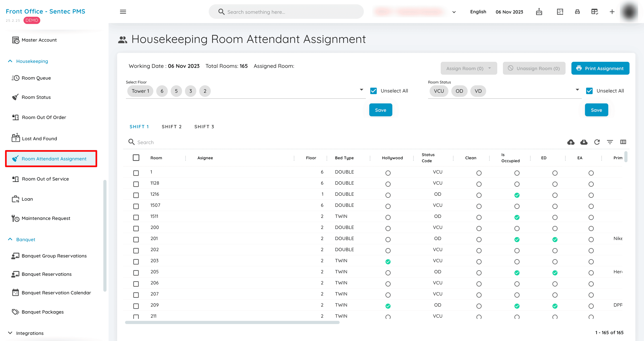Click the Print Assignment button
The height and width of the screenshot is (341, 644).
coord(600,68)
